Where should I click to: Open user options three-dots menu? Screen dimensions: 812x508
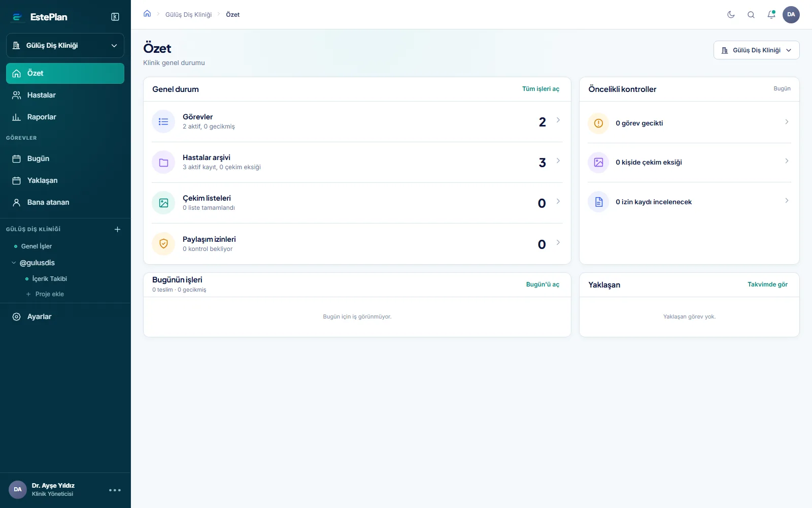coord(115,490)
